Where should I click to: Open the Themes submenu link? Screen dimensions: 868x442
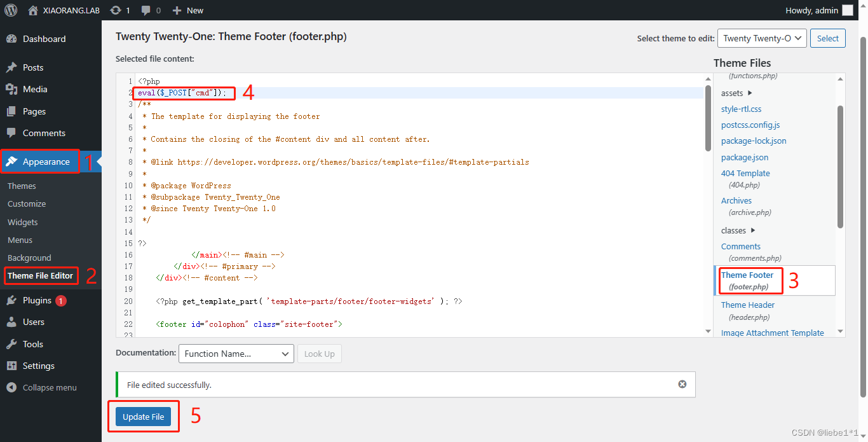[x=22, y=186]
